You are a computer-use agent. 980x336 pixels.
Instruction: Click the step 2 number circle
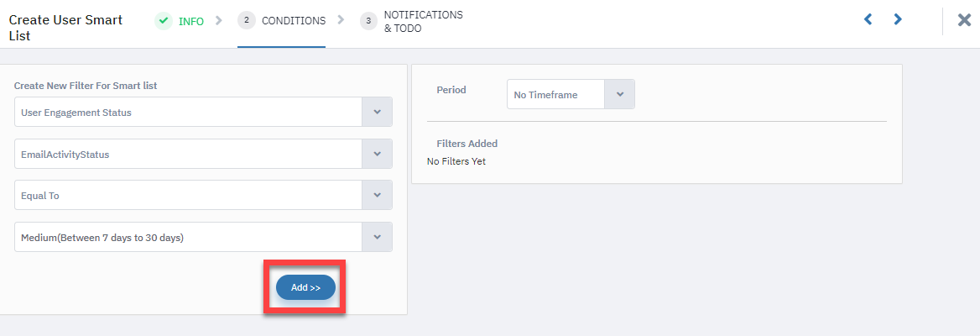pyautogui.click(x=247, y=21)
